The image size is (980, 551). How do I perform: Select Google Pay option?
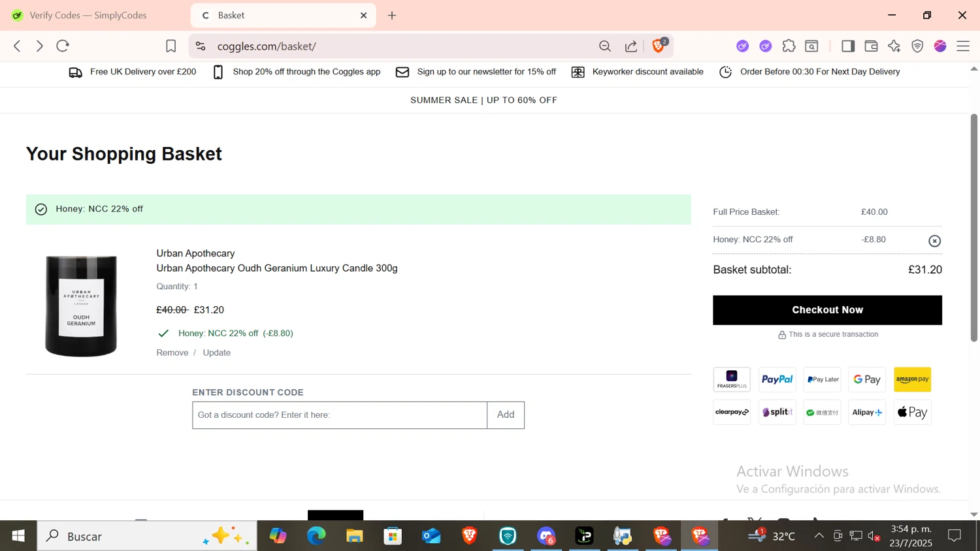pos(867,379)
